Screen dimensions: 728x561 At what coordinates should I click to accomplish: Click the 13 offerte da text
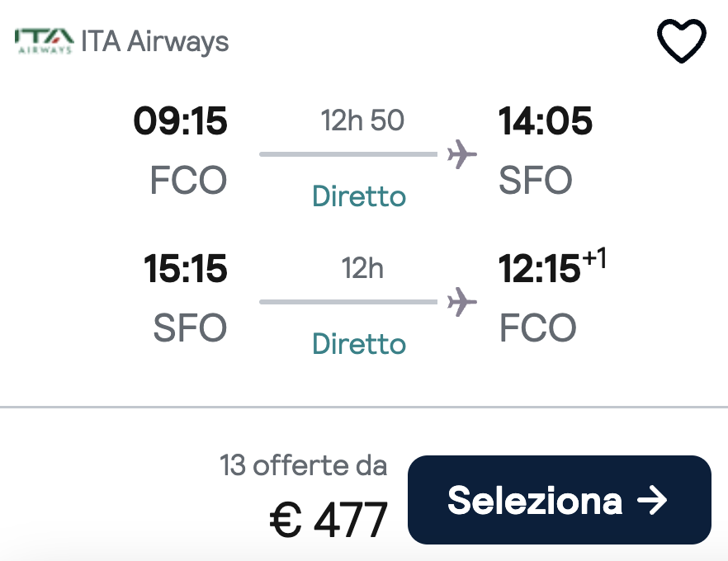click(x=303, y=465)
